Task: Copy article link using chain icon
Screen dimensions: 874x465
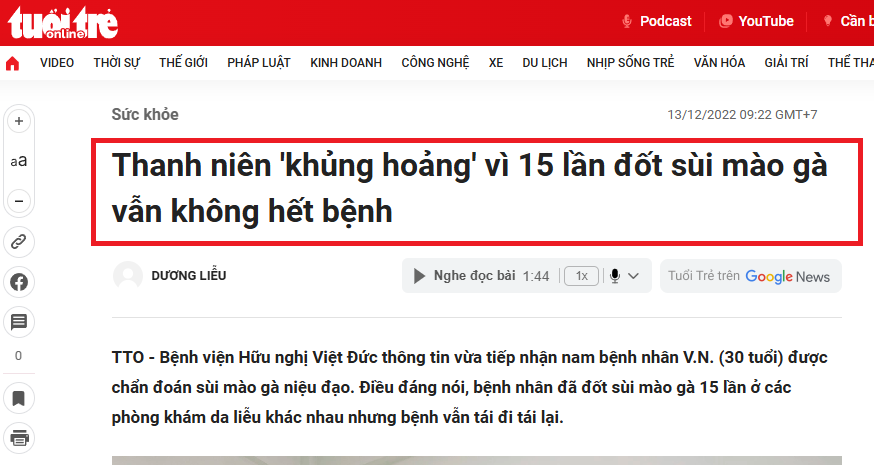Action: 19,241
